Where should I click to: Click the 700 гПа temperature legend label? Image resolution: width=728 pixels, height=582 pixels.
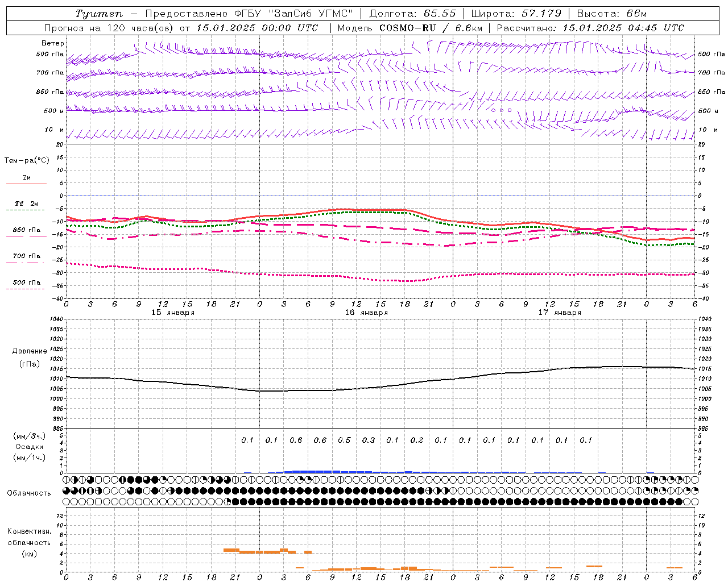tap(27, 256)
